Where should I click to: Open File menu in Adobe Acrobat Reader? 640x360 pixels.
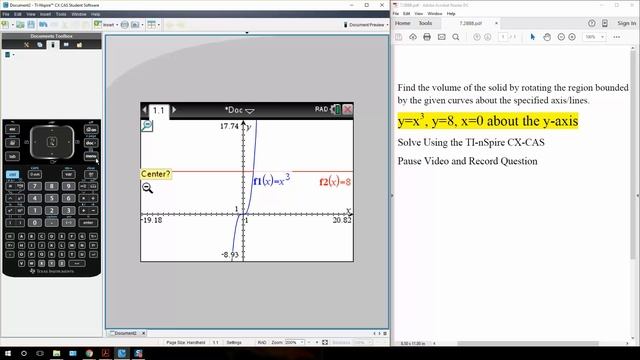point(396,13)
